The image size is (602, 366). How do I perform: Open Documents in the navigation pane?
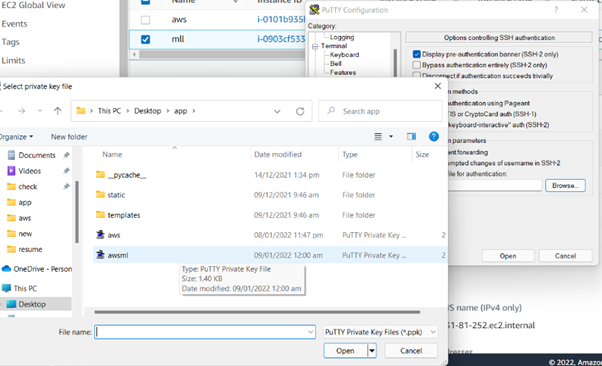point(37,155)
